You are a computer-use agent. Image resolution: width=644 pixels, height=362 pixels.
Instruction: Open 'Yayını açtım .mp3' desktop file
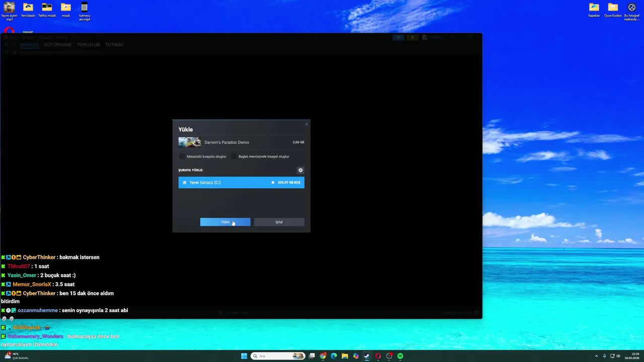9,11
